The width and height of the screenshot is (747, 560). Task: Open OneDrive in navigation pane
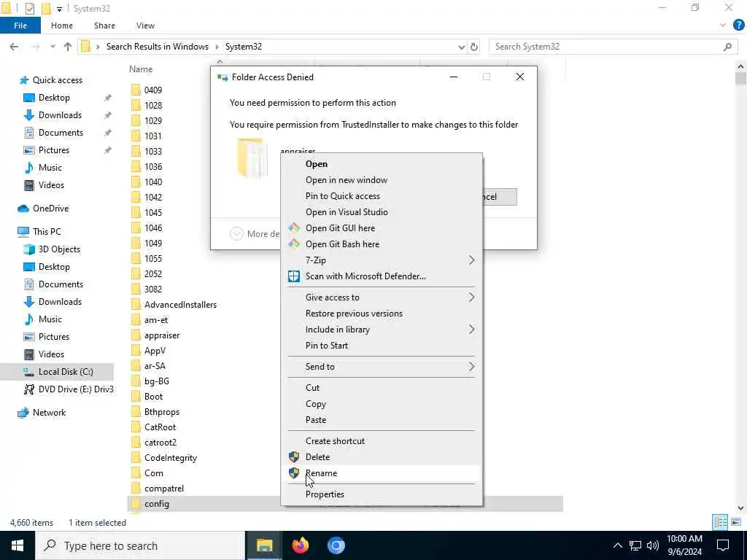pyautogui.click(x=50, y=209)
